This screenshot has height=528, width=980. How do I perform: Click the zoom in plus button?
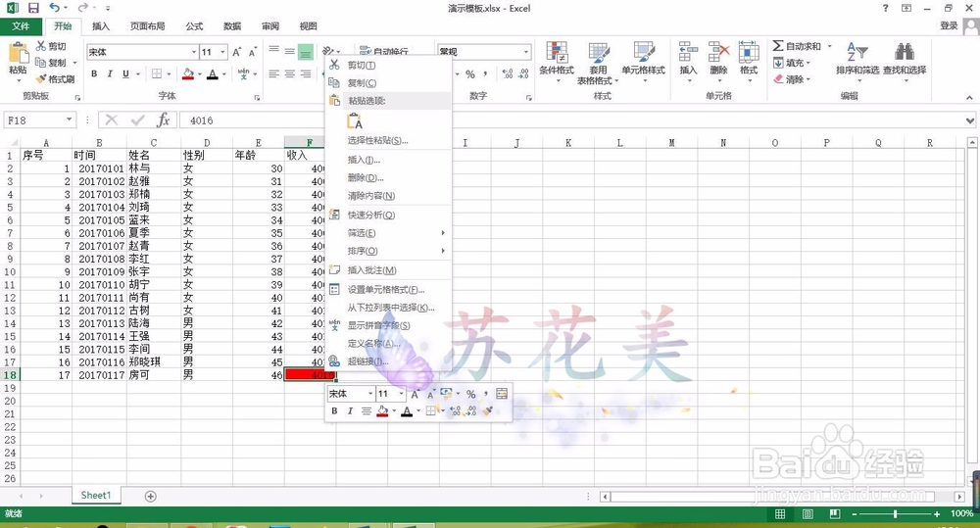(936, 513)
